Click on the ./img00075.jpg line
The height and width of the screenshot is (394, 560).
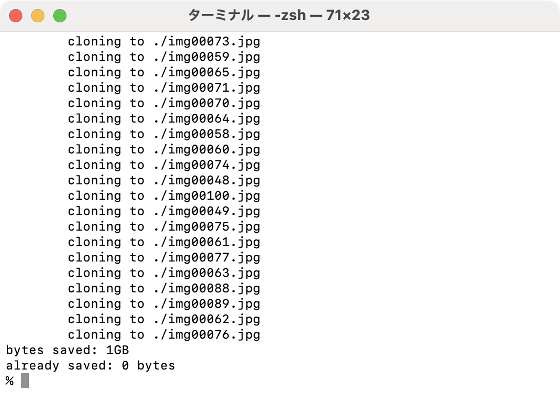coord(164,227)
